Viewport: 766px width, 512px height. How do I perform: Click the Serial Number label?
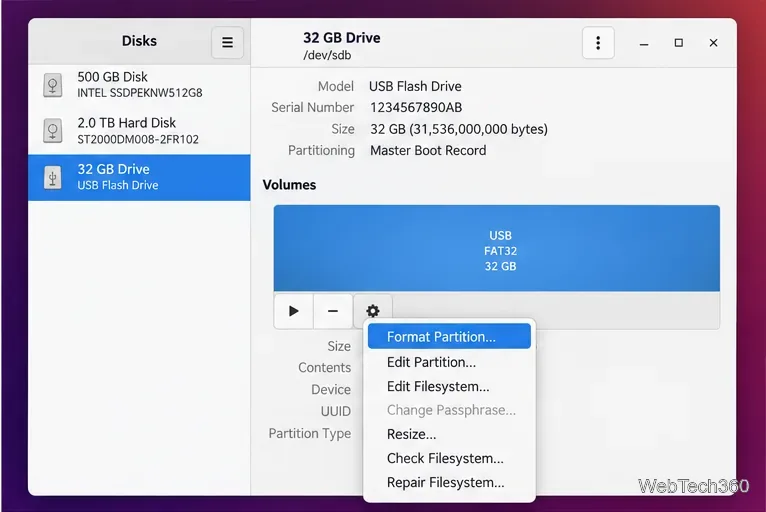point(313,107)
